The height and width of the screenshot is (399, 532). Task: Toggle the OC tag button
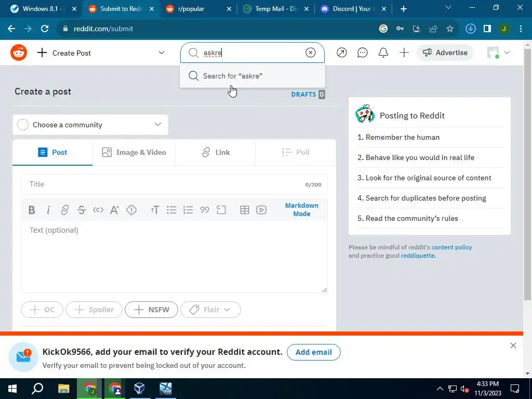[42, 310]
